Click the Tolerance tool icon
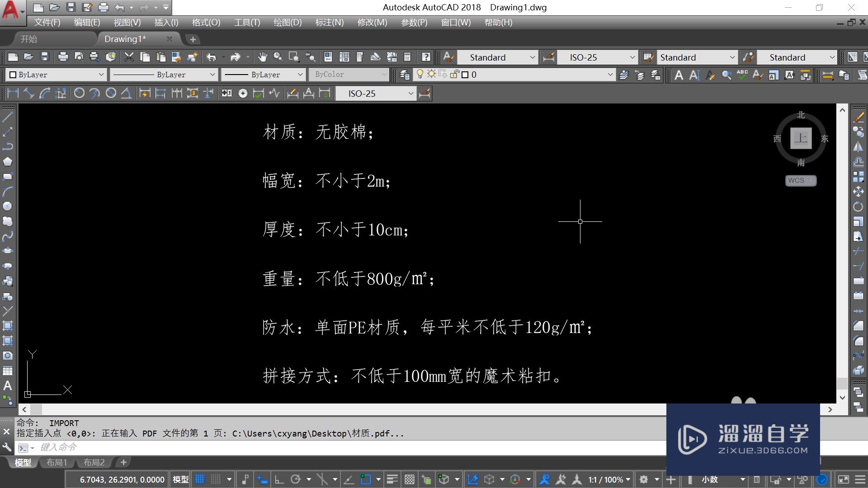The image size is (868, 488). click(226, 93)
